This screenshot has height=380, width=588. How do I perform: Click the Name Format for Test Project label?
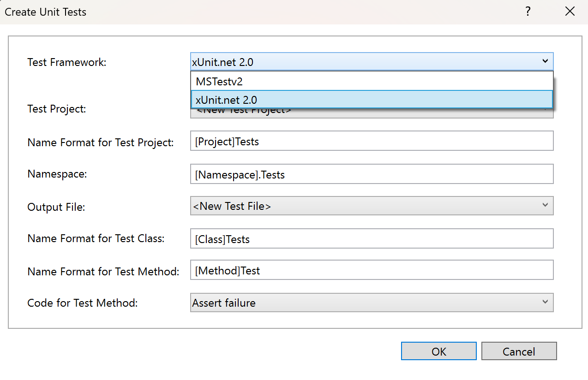click(101, 142)
